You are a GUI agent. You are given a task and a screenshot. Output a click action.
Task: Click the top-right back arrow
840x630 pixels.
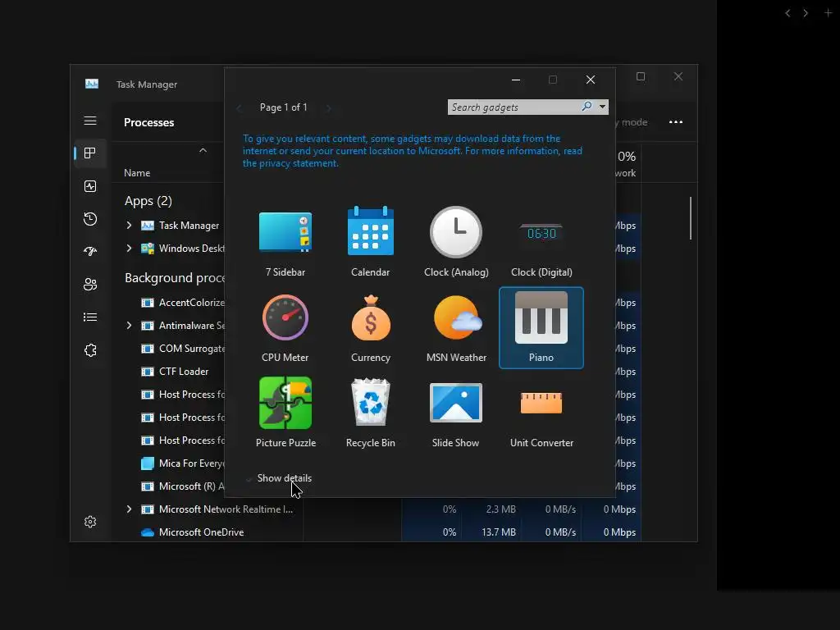787,13
